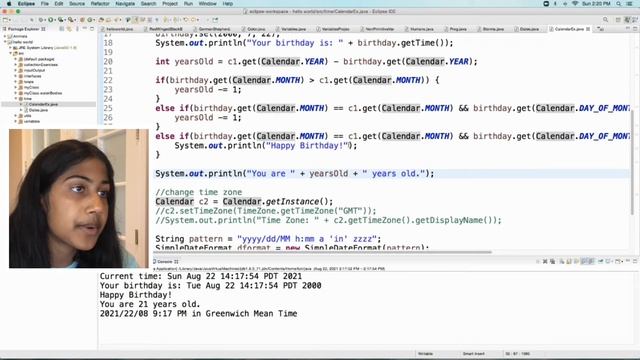
Task: Click the External Tools run icon
Action: [x=71, y=20]
